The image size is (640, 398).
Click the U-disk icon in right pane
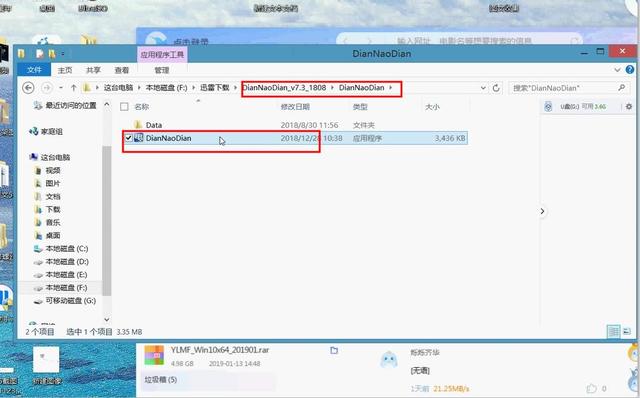click(548, 107)
